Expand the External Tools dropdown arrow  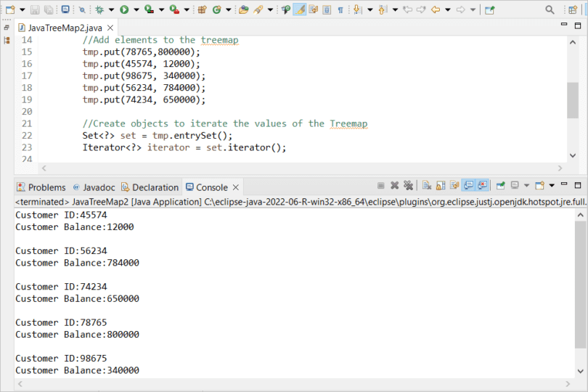coord(187,9)
